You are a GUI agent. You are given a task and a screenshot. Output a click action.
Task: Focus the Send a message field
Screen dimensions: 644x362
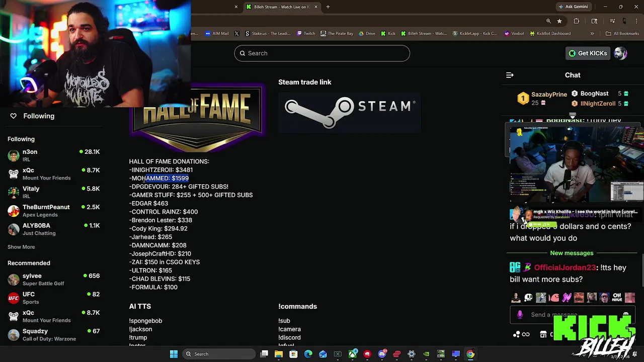[x=574, y=315]
